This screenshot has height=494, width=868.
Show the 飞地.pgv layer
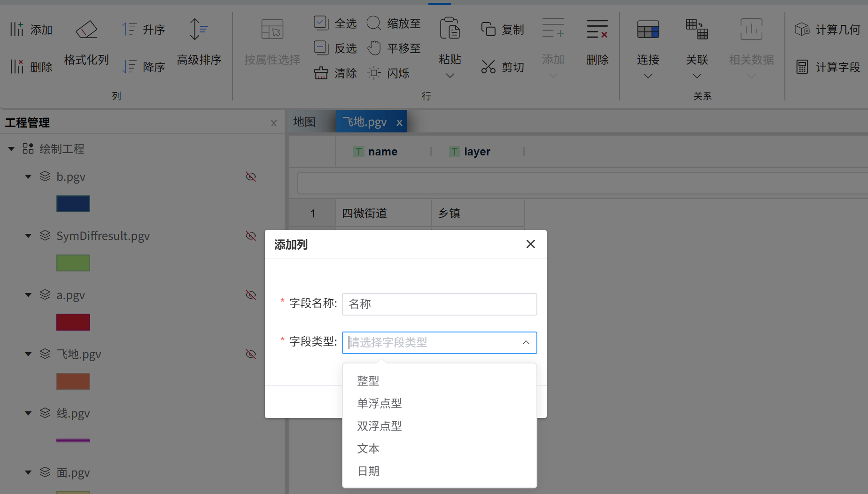pos(250,354)
